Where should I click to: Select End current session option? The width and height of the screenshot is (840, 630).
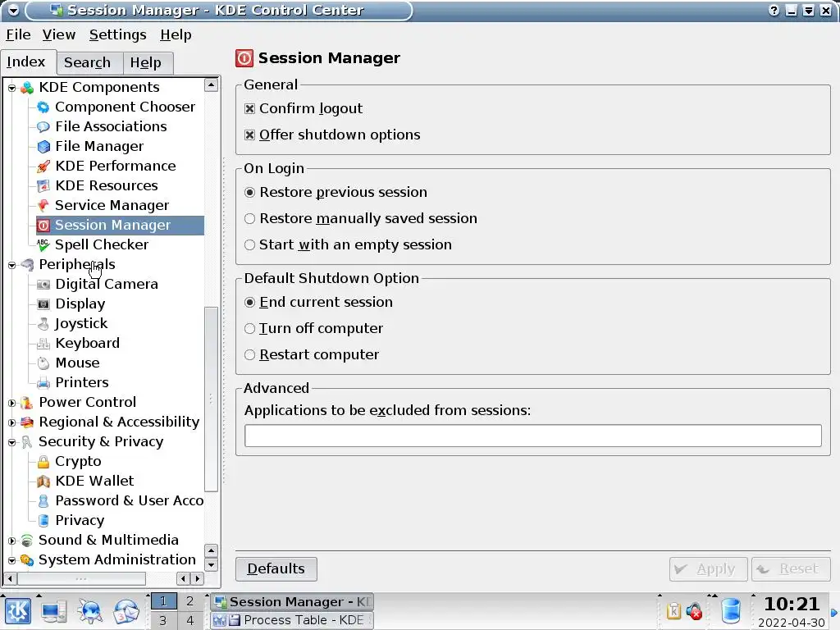coord(249,302)
